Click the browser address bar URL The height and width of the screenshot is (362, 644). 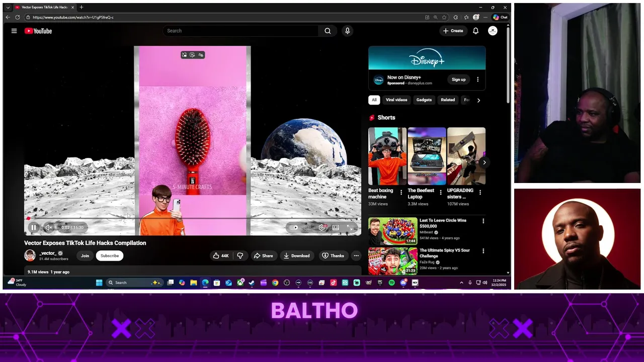point(73,17)
